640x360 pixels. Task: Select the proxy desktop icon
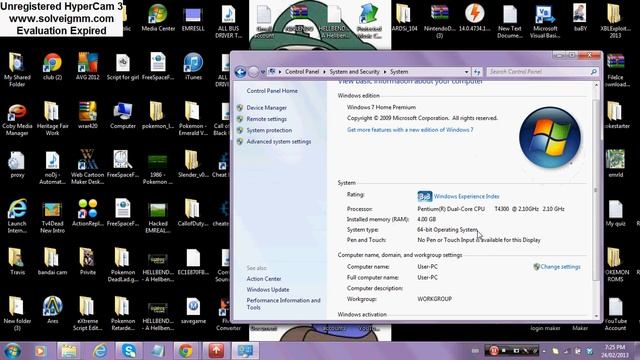pyautogui.click(x=17, y=164)
